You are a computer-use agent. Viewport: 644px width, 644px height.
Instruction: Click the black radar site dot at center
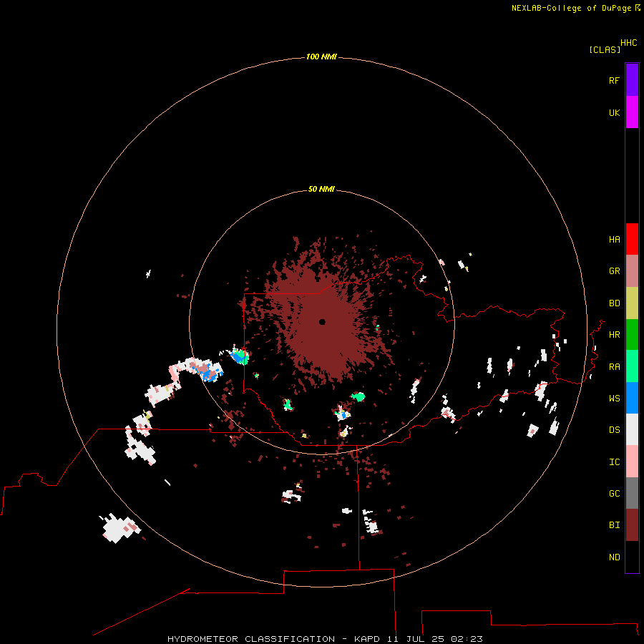[x=322, y=321]
